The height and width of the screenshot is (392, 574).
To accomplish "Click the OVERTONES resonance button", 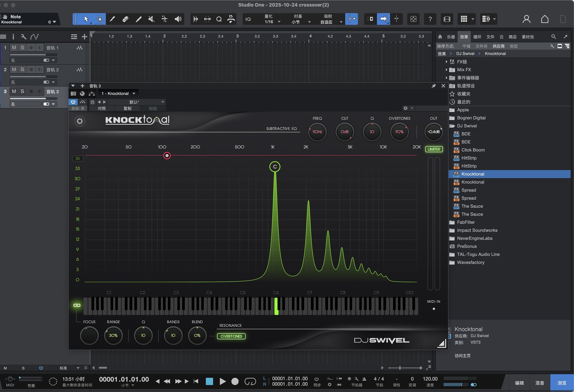I will (231, 336).
